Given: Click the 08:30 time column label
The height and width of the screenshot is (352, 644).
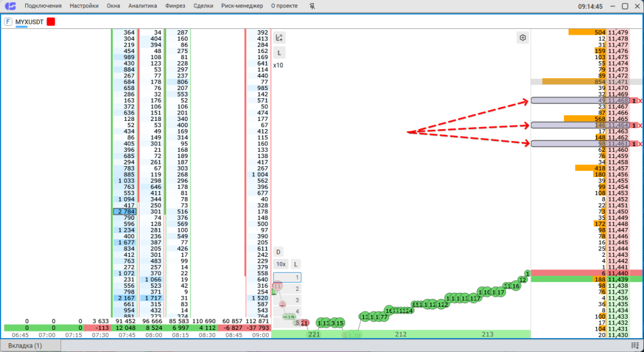Looking at the screenshot, I should (x=206, y=335).
